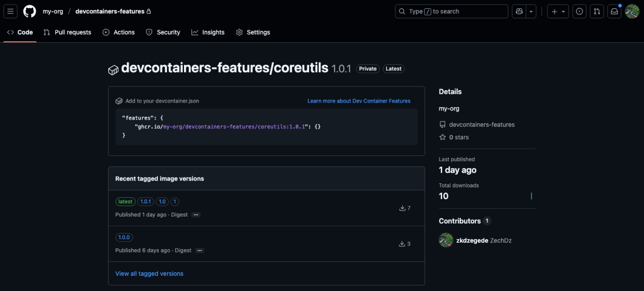Expand the Copilot dropdown arrow
This screenshot has width=644, height=291.
click(x=531, y=11)
